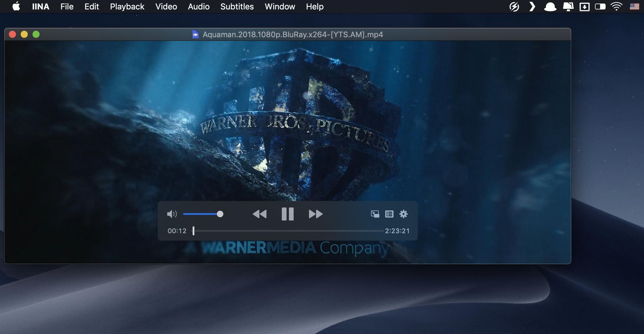Pause the video playback
Viewport: 644px width, 334px height.
coord(287,214)
